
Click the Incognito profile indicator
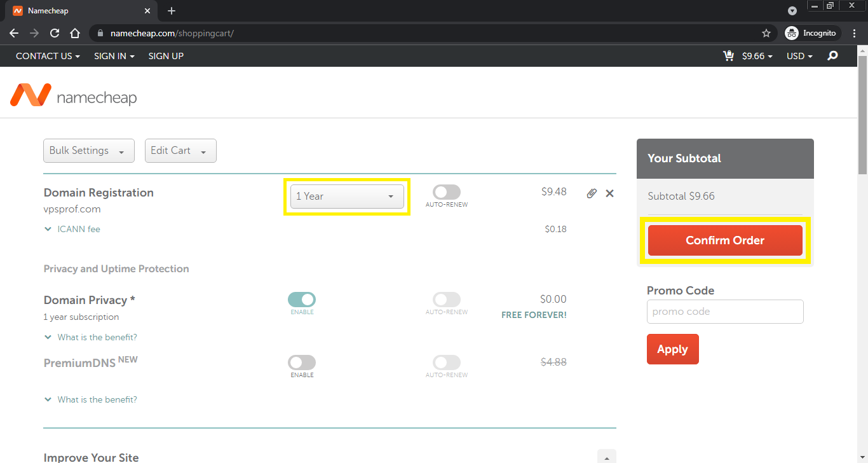point(812,33)
